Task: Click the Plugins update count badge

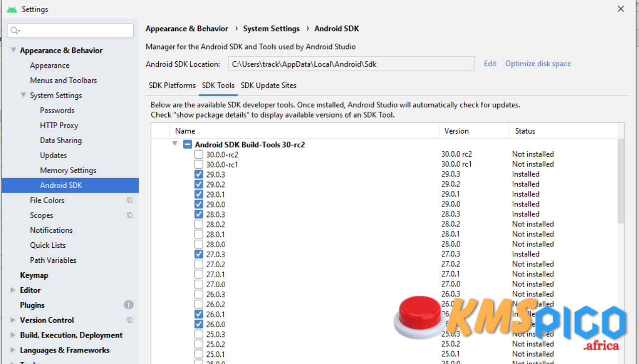Action: [128, 305]
